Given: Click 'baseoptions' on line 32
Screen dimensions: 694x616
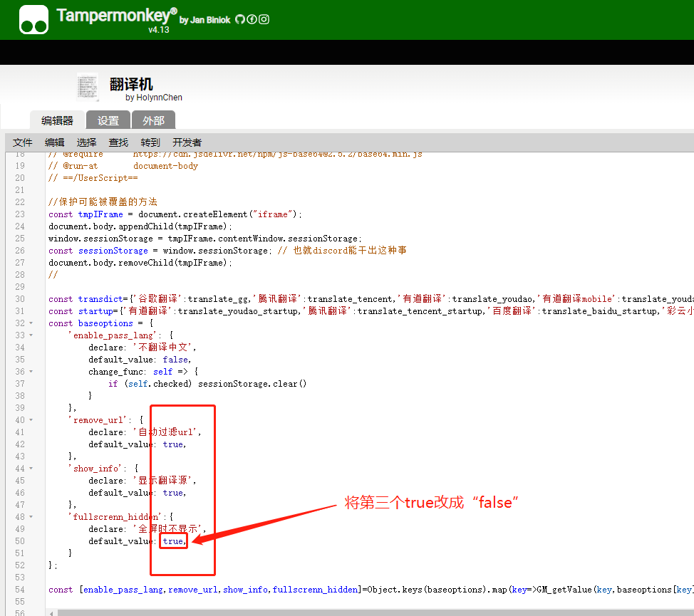Looking at the screenshot, I should click(105, 323).
